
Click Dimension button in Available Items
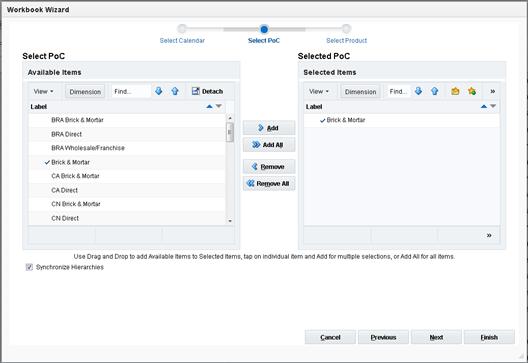coord(85,92)
